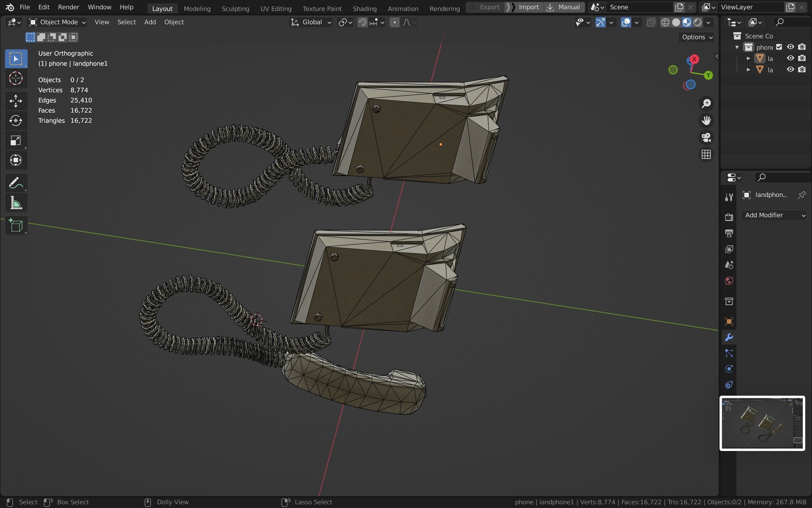Disable phone collection in renders
The image size is (812, 508).
[802, 47]
